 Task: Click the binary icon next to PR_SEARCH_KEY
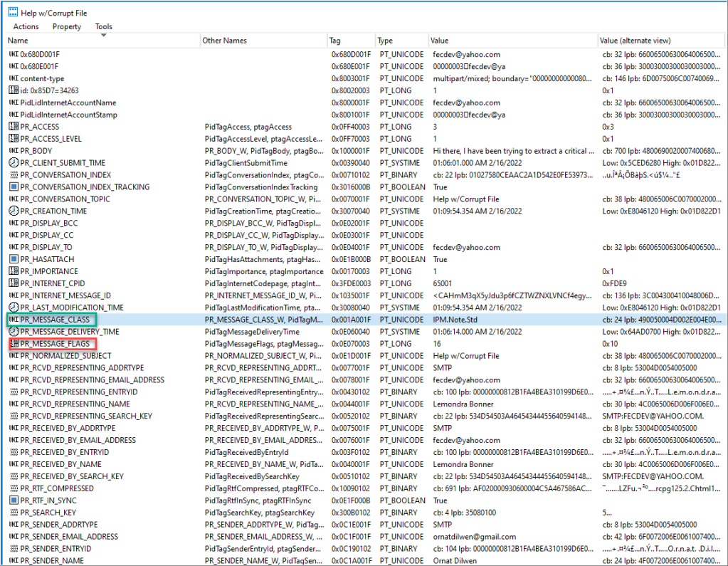(x=14, y=513)
